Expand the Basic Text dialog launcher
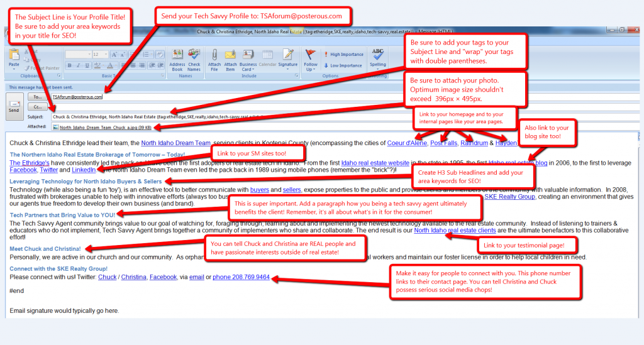Screen dimensions: 644x345 tap(162, 75)
